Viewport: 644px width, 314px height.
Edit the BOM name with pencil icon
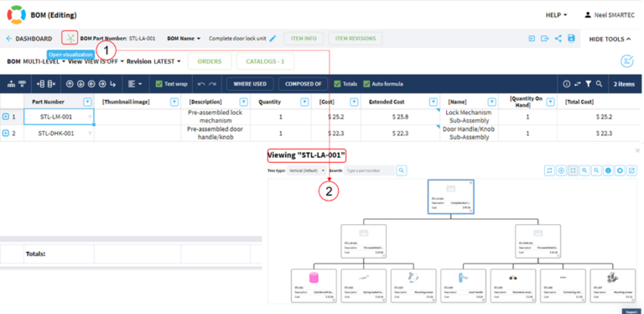(273, 39)
